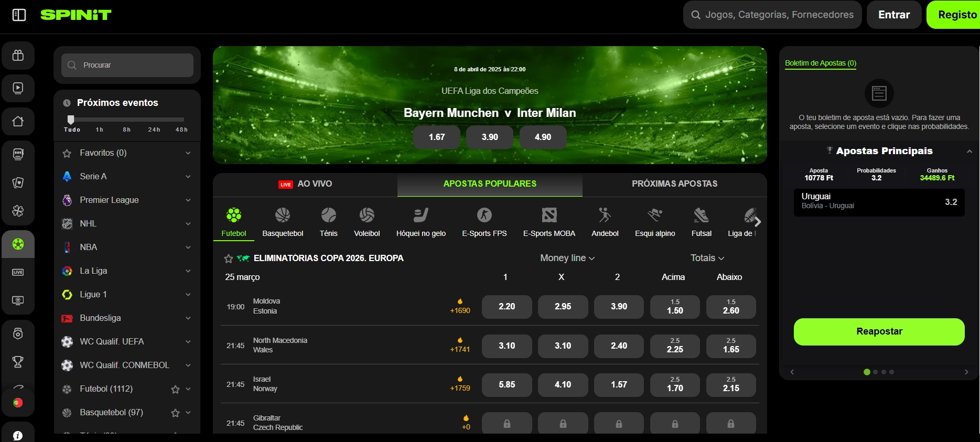Image resolution: width=980 pixels, height=442 pixels.
Task: Select Uruguai bet 3.2 suggestion
Action: coord(879,202)
